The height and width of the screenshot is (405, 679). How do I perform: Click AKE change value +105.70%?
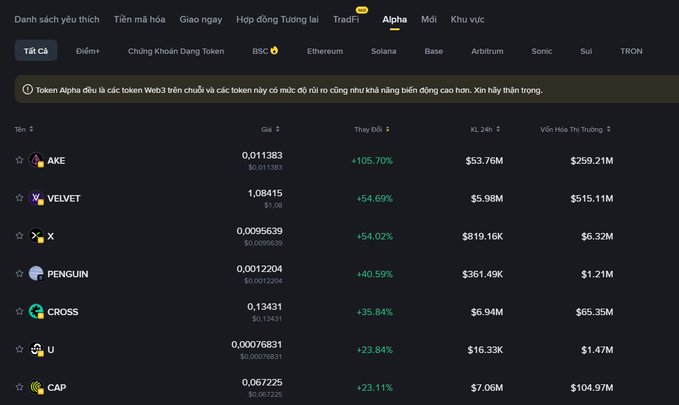click(x=372, y=161)
